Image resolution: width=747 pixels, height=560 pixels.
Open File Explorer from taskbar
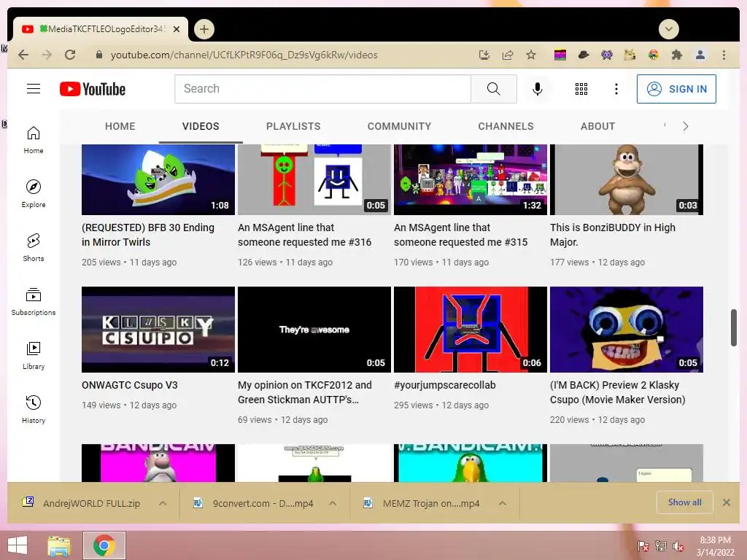coord(59,545)
